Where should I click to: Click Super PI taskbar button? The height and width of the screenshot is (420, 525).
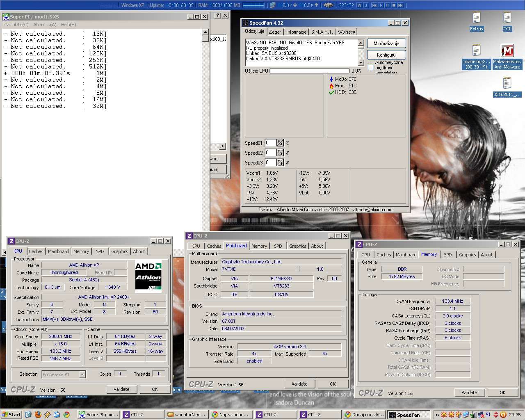tap(98, 415)
